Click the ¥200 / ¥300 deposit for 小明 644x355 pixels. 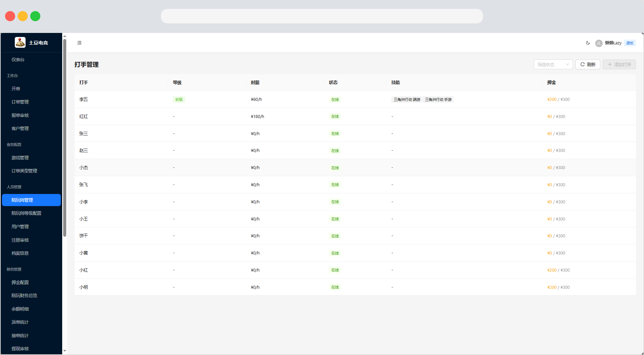(x=558, y=287)
